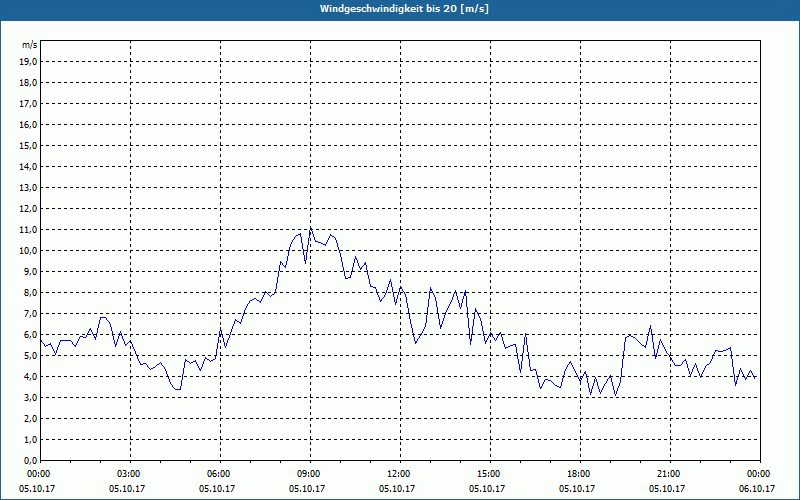The height and width of the screenshot is (500, 800).
Task: Click the '0,0' y-axis label
Action: 31,461
